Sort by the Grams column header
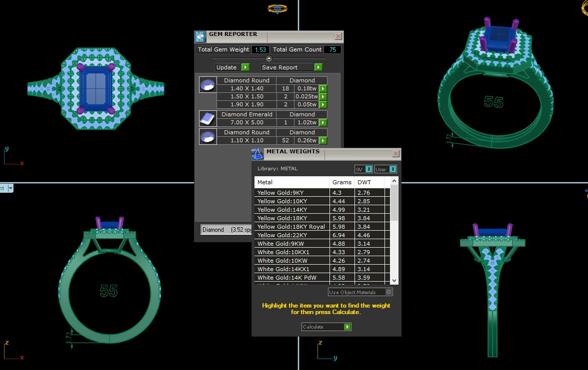 341,182
